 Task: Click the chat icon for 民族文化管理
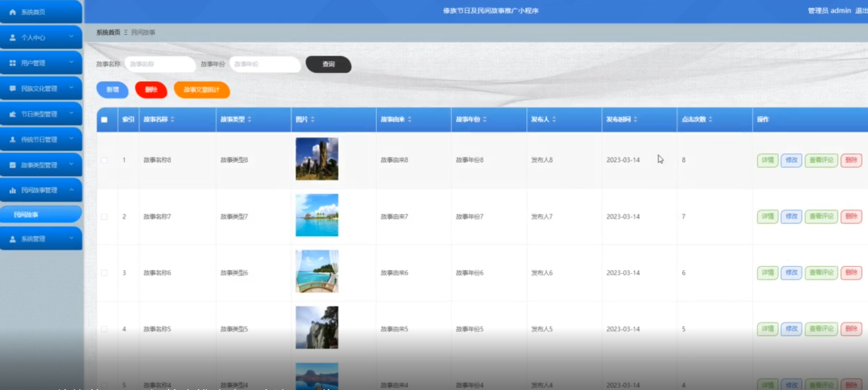(x=12, y=88)
